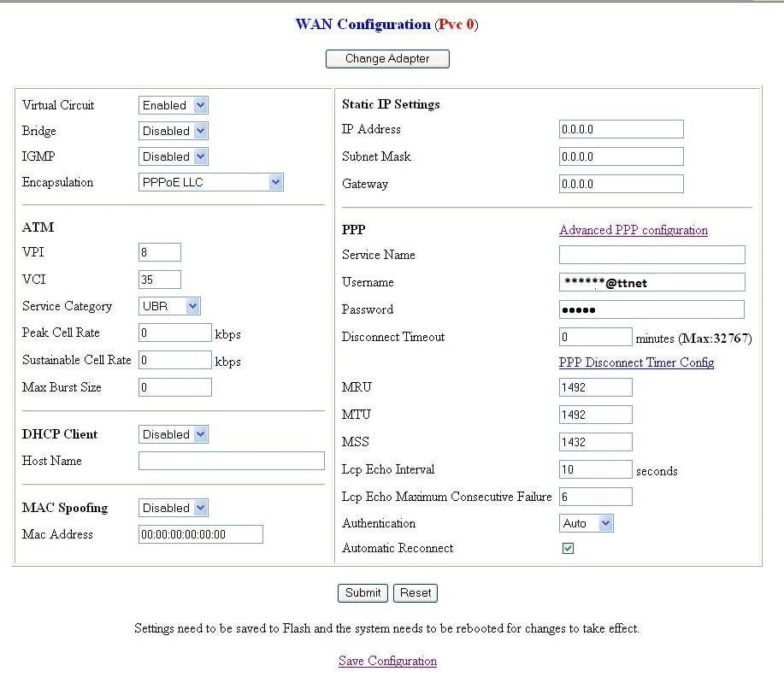Click the Reset button
Viewport: 784px width, 689px height.
[416, 592]
